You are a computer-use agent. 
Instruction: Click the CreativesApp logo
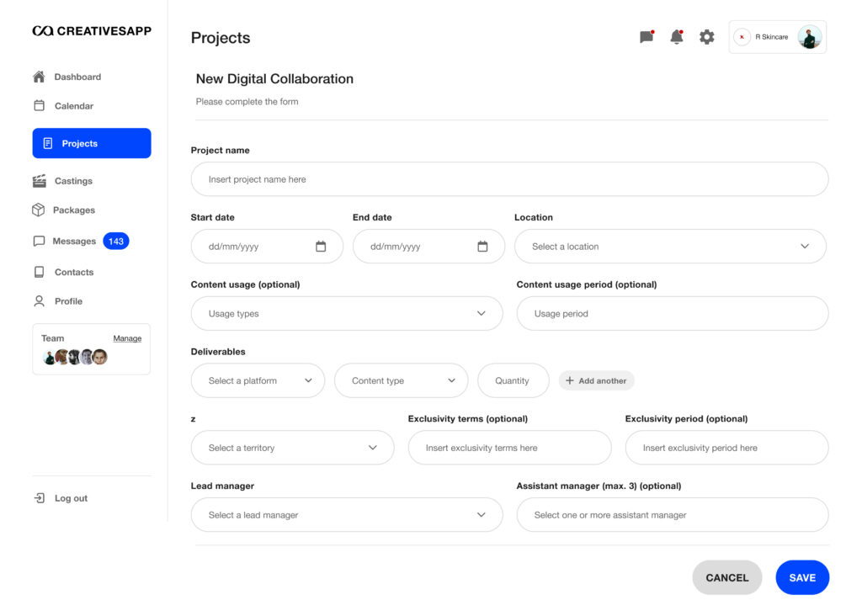tap(92, 31)
